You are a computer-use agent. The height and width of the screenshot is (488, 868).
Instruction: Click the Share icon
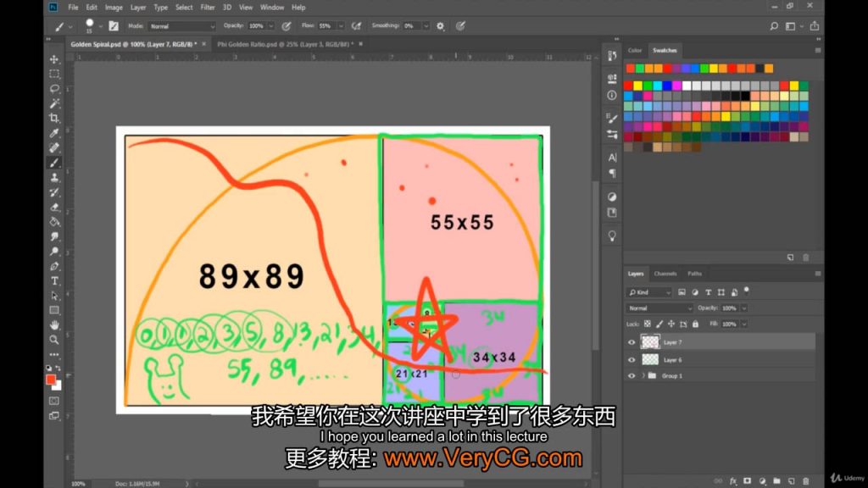[x=815, y=26]
